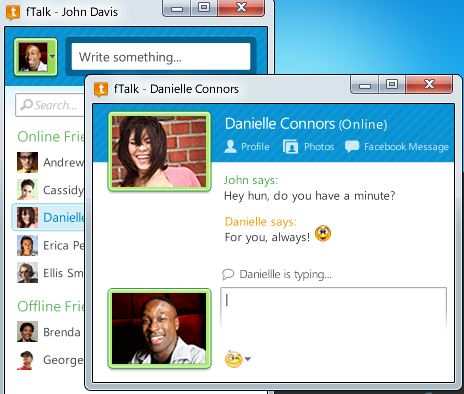This screenshot has width=464, height=394.
Task: Click Danielle Connors' large profile picture
Action: (159, 151)
